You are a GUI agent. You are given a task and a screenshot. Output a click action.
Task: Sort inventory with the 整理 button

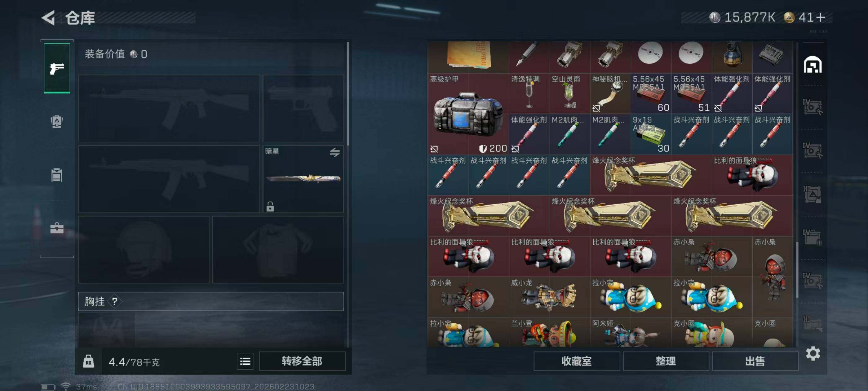(666, 361)
